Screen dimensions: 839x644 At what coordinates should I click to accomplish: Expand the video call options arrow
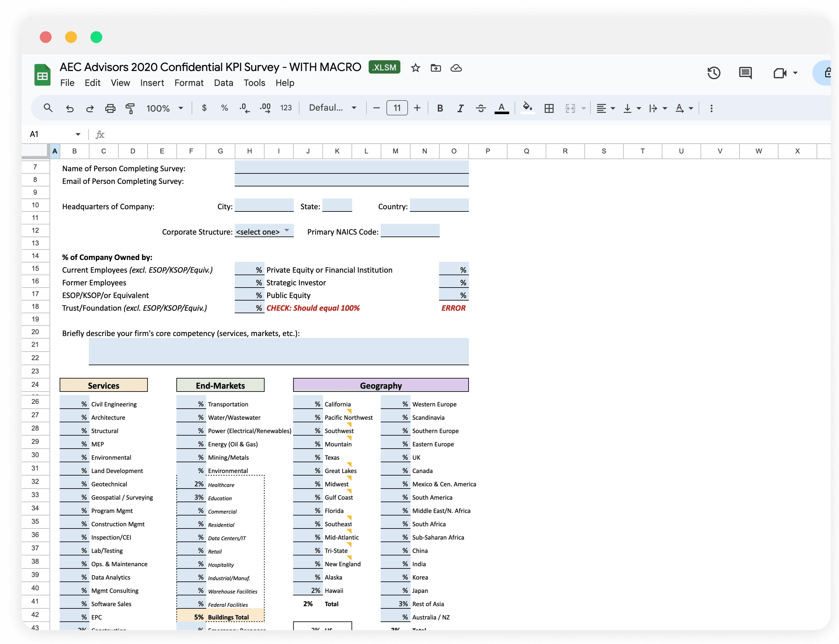795,73
